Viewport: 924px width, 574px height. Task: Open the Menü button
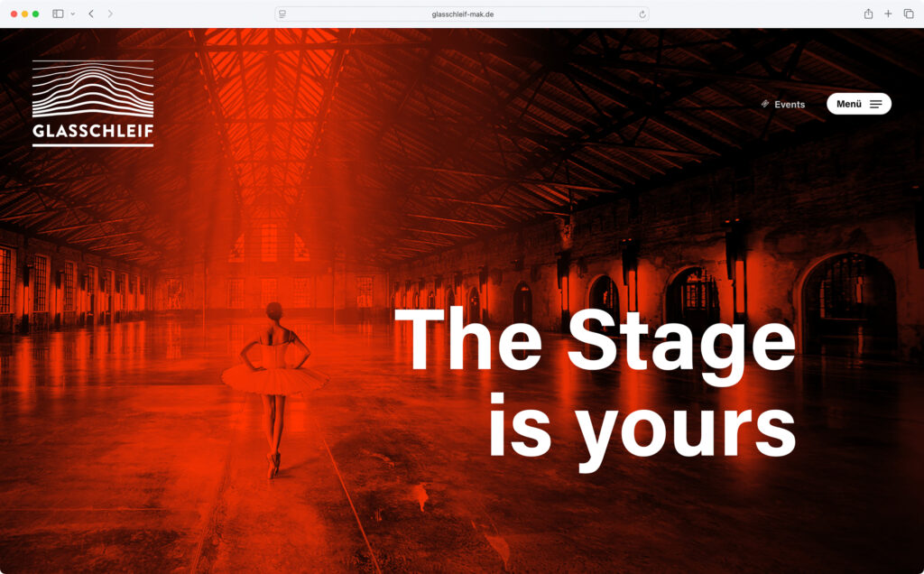[x=859, y=104]
